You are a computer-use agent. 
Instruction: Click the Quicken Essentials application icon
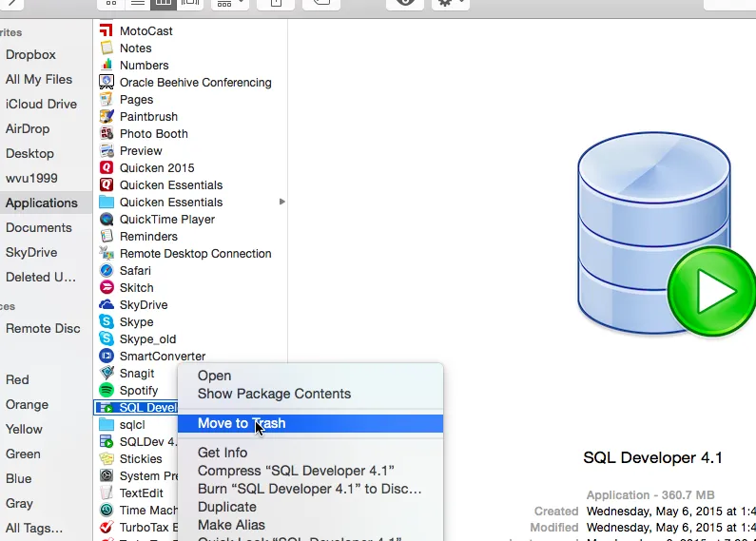[x=107, y=184]
